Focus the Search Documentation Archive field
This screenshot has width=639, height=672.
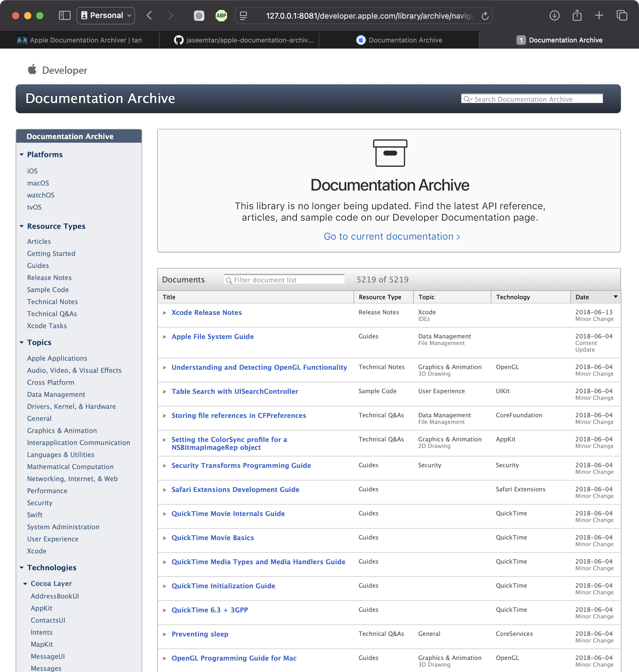tap(532, 99)
